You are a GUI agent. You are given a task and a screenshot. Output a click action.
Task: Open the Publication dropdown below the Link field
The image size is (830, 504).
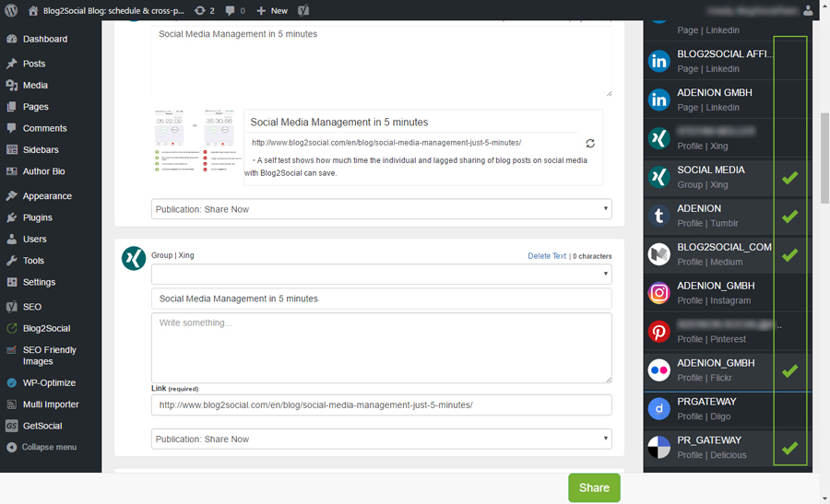point(381,439)
